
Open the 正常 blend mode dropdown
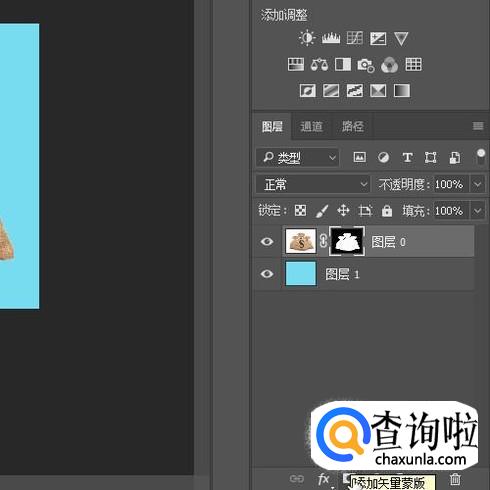[x=313, y=184]
